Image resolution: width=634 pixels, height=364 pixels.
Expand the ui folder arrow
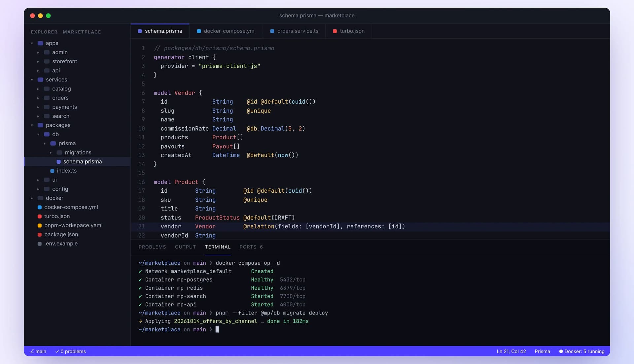[38, 180]
